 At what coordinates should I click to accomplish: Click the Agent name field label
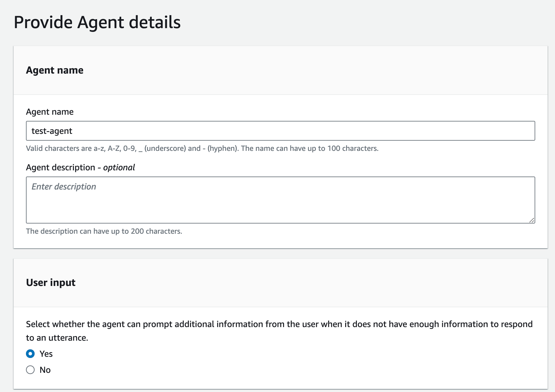50,112
